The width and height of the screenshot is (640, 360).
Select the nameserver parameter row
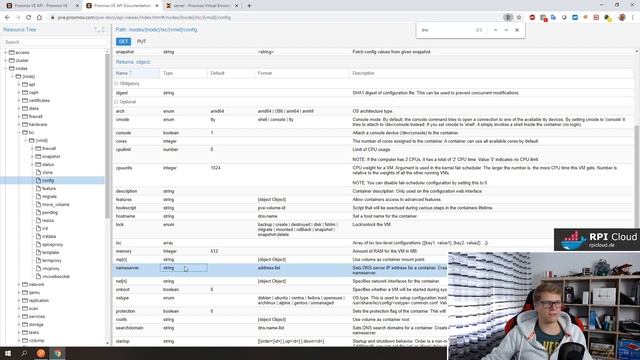click(280, 270)
